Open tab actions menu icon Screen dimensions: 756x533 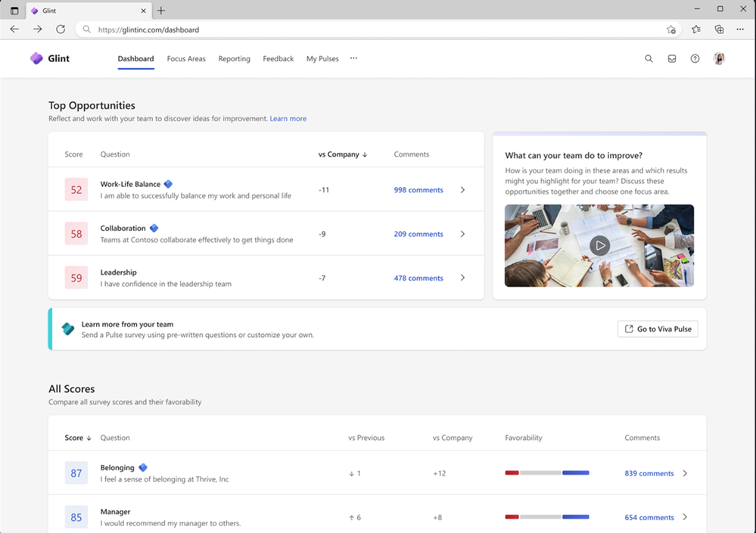(14, 10)
